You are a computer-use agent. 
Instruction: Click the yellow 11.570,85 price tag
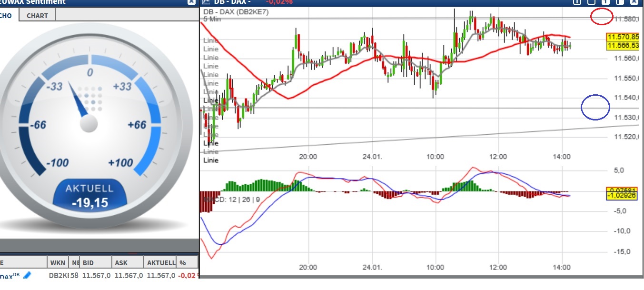(623, 36)
